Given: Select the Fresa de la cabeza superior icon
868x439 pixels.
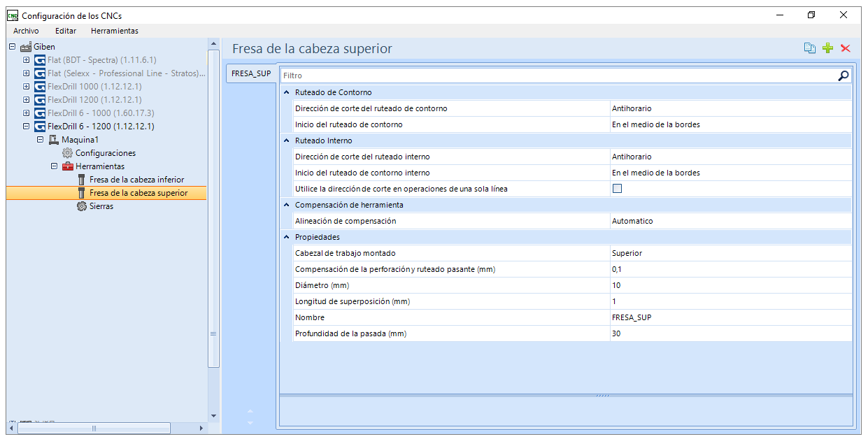Looking at the screenshot, I should pyautogui.click(x=81, y=193).
